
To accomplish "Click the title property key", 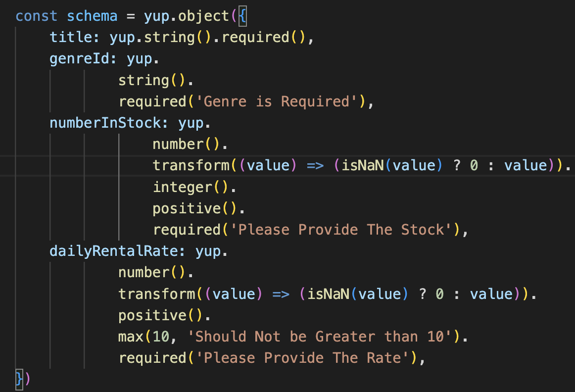I will click(x=71, y=37).
